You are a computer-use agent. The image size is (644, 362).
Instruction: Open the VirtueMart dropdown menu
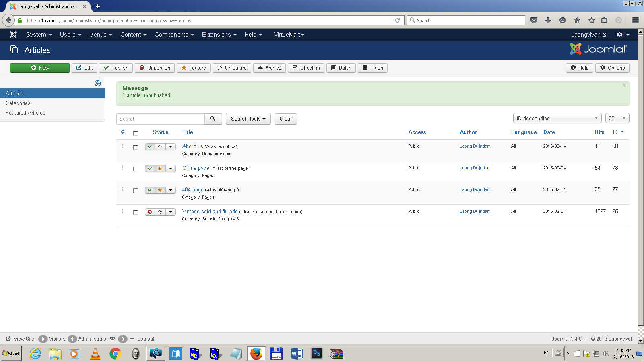289,35
